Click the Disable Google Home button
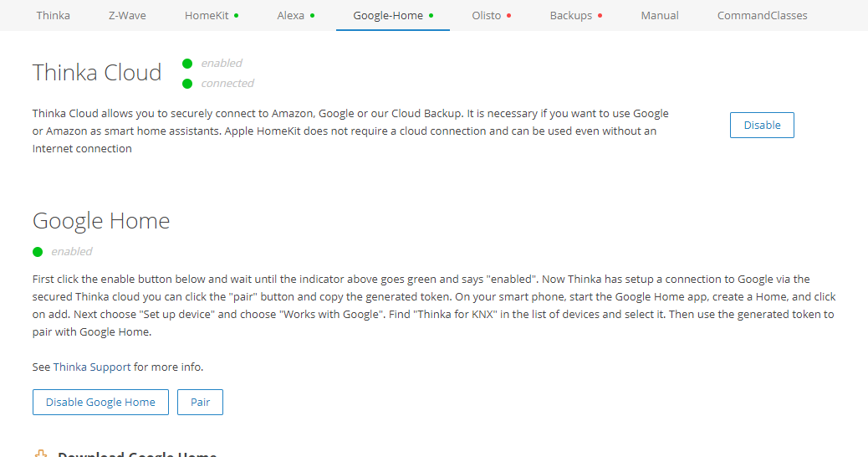 [100, 402]
